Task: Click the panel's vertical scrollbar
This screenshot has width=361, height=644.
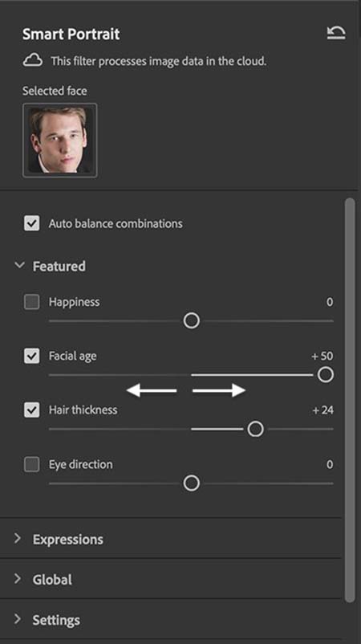Action: (x=350, y=401)
